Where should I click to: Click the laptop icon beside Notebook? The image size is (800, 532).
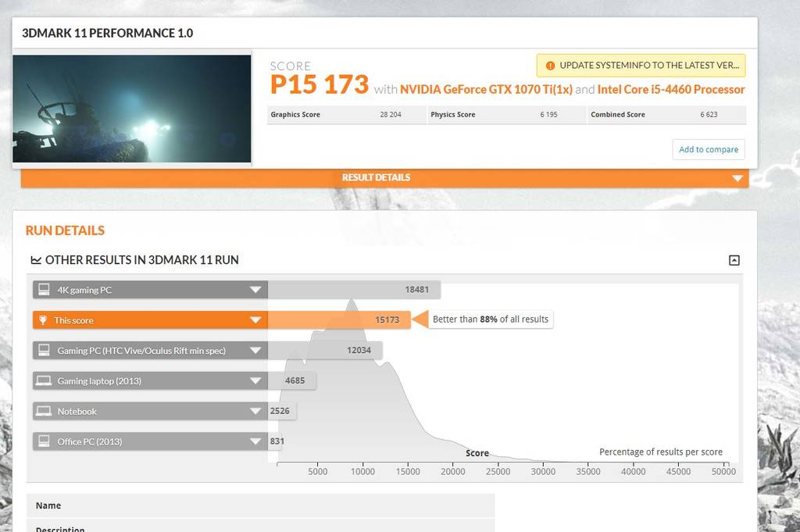point(44,411)
